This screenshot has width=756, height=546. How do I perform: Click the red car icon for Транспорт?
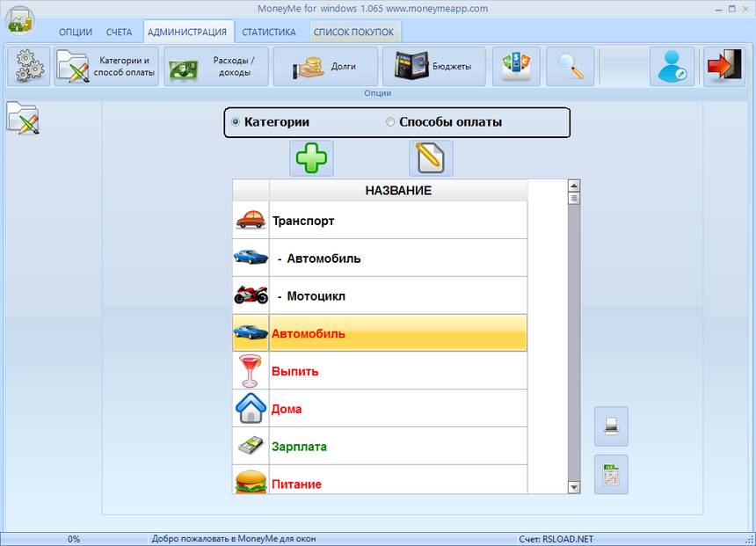pos(251,220)
